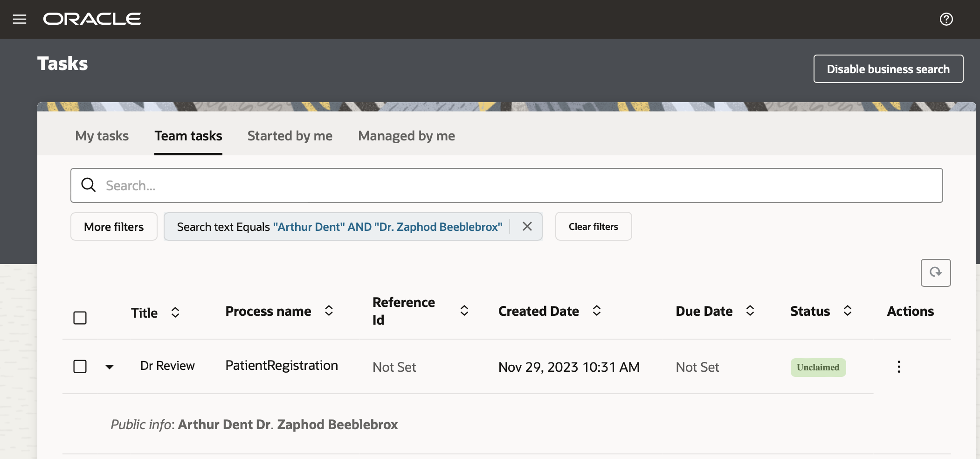Select the Dr Review task checkbox

tap(80, 367)
